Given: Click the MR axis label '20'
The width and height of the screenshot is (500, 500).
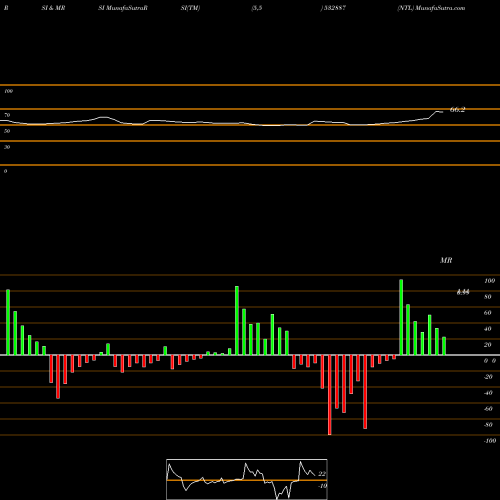Looking at the screenshot, I should pos(488,345).
